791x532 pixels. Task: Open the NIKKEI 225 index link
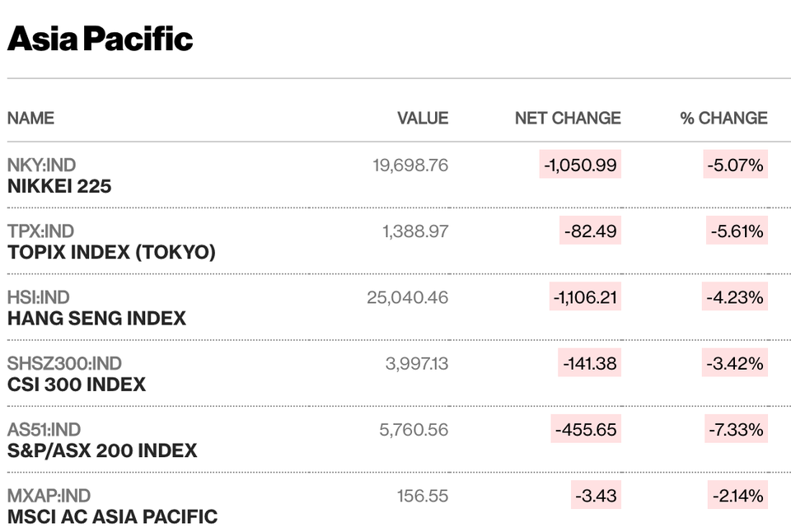(59, 186)
